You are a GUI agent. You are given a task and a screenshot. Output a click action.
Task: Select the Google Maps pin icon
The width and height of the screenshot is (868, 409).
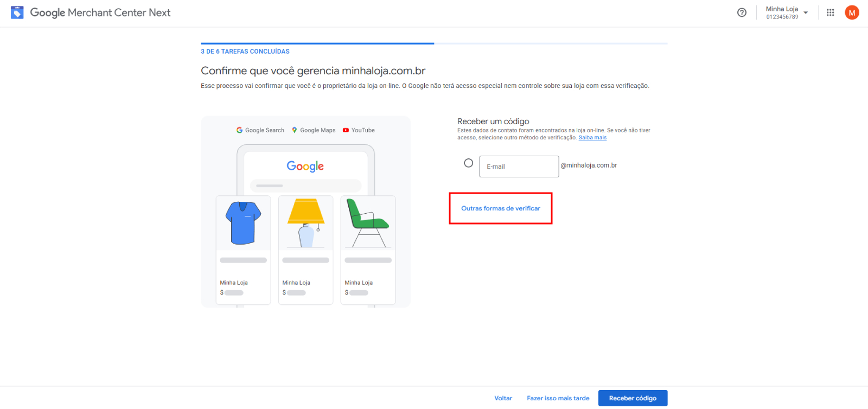pos(295,130)
